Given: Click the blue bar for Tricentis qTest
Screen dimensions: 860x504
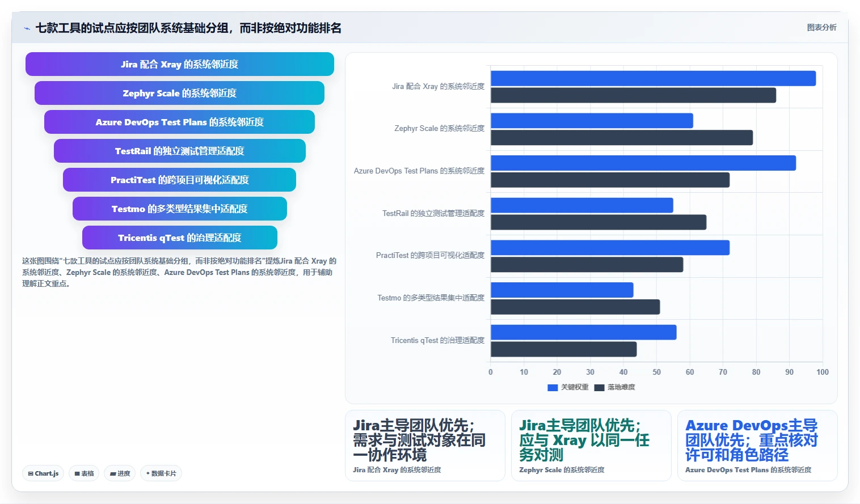Looking at the screenshot, I should tap(583, 332).
